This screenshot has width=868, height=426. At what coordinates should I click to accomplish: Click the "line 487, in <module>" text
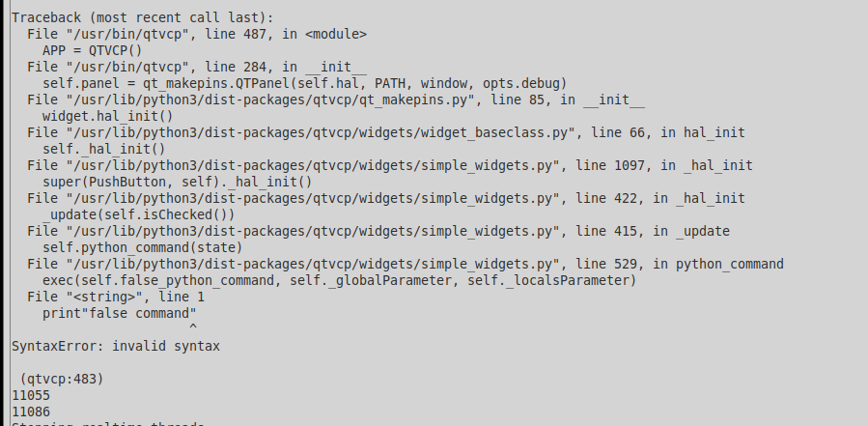coord(286,35)
